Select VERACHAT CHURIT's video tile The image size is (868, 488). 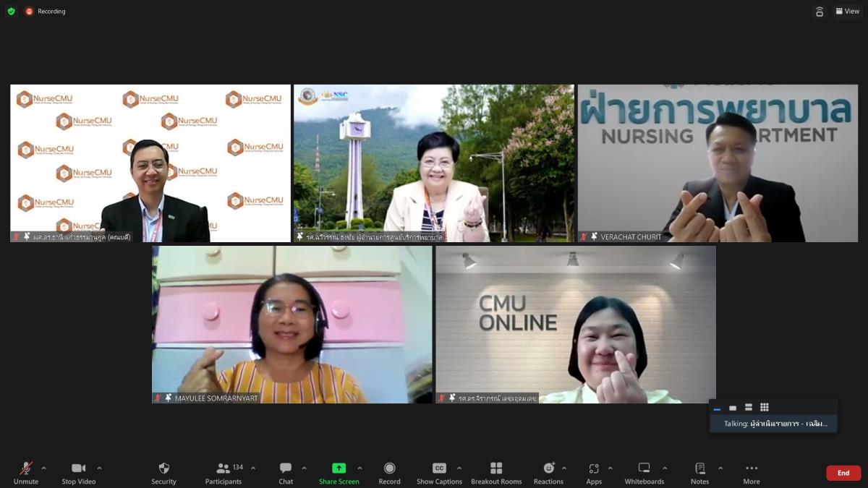point(718,163)
